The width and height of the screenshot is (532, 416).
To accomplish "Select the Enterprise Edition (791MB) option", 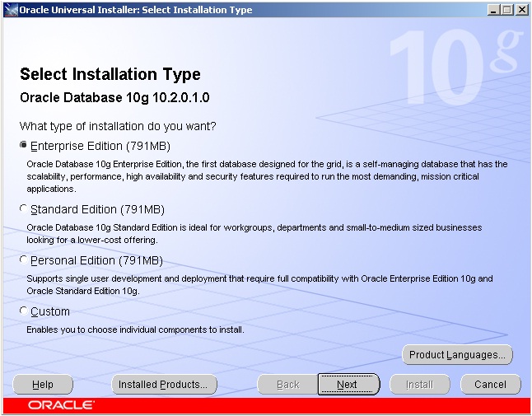I will (23, 146).
